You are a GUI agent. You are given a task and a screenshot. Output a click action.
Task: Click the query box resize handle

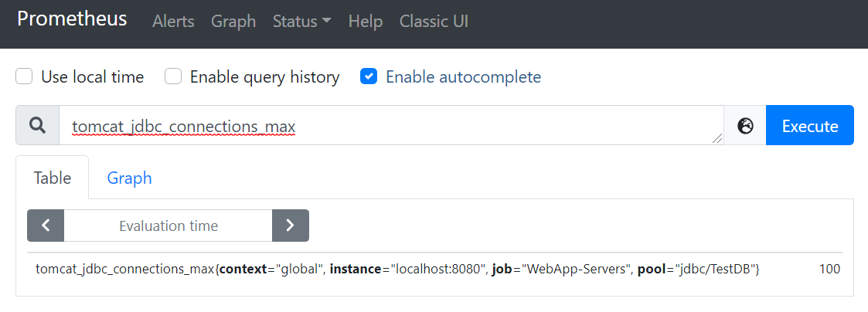coord(717,138)
